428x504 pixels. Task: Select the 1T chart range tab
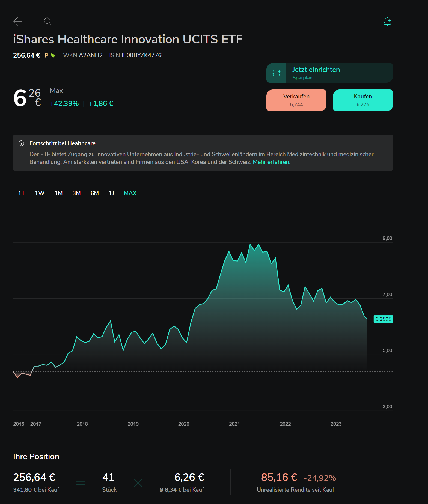tap(22, 193)
